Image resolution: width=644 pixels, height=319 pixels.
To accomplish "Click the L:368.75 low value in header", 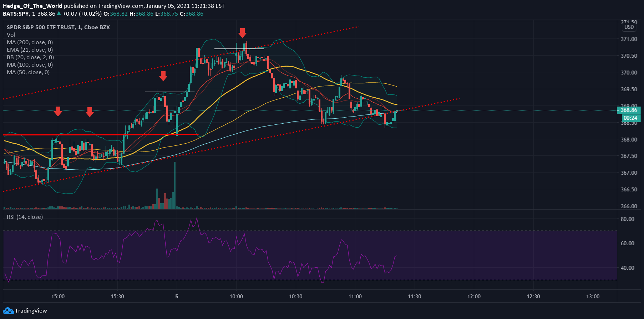I will point(166,14).
